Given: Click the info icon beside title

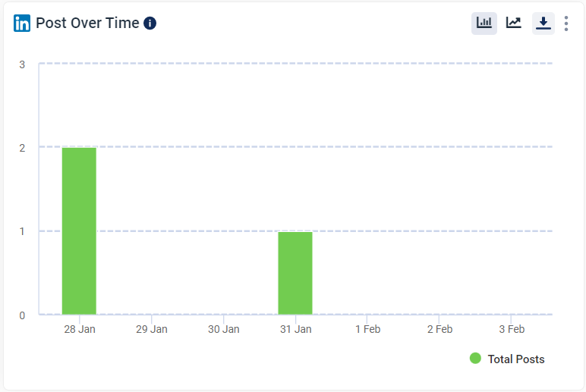Looking at the screenshot, I should pyautogui.click(x=150, y=23).
